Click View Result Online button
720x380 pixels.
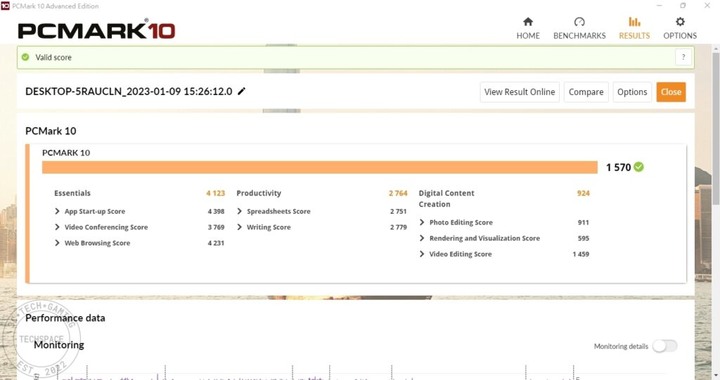point(519,92)
